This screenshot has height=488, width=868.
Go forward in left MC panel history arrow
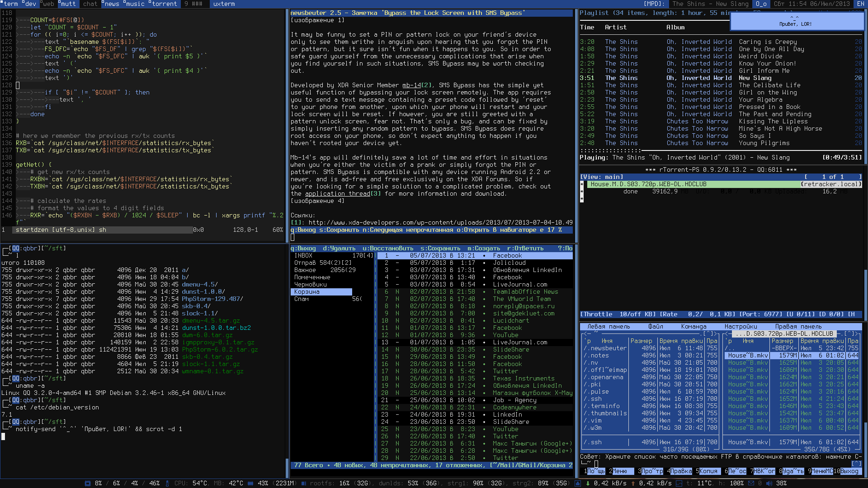click(x=716, y=334)
